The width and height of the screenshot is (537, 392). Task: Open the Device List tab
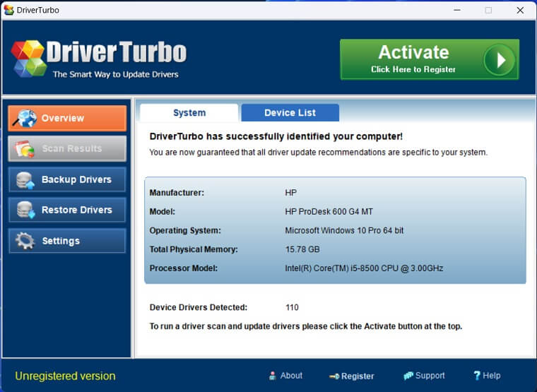290,113
